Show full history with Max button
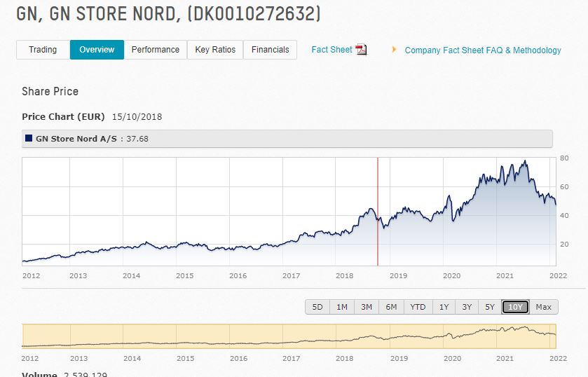The width and height of the screenshot is (588, 377). pyautogui.click(x=543, y=307)
